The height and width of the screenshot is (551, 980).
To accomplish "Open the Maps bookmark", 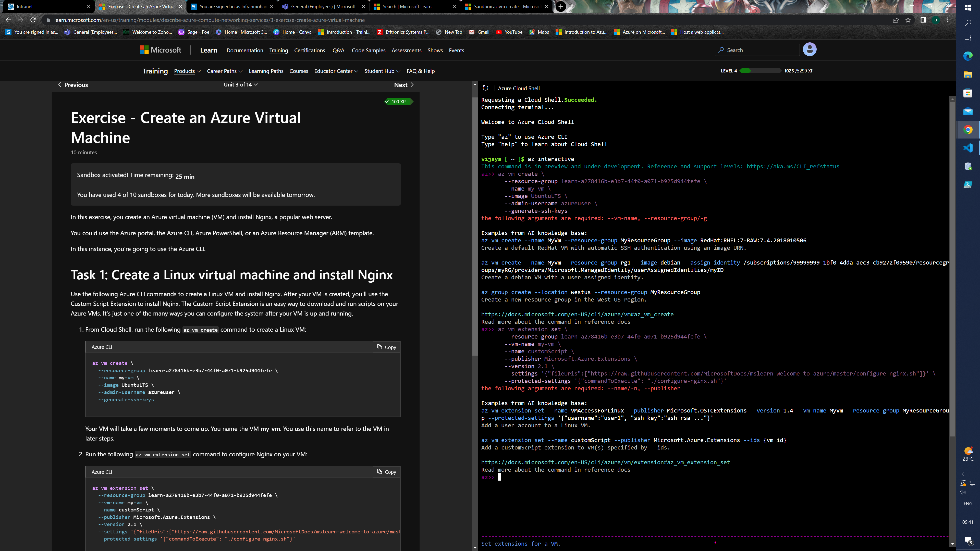I will [539, 32].
